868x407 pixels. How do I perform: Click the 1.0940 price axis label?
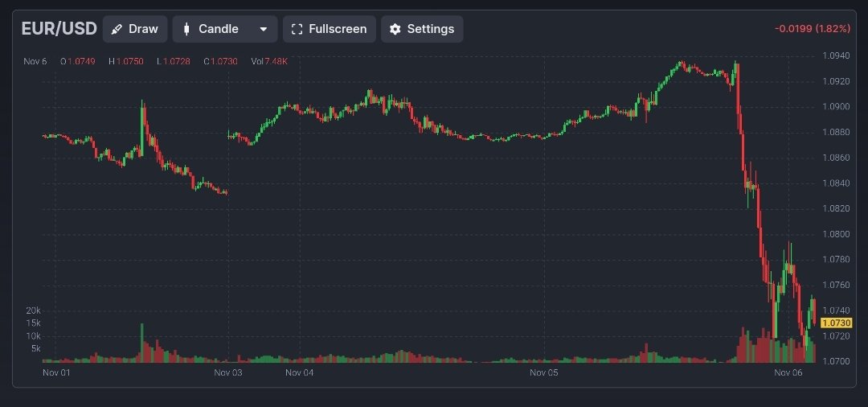836,55
